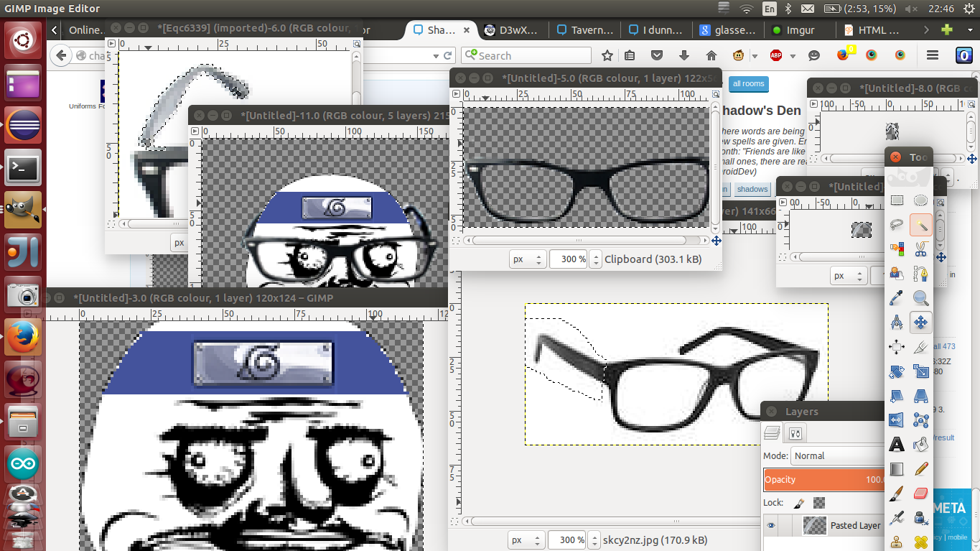Choose the Free Select lasso tool
The image size is (980, 551).
point(897,225)
